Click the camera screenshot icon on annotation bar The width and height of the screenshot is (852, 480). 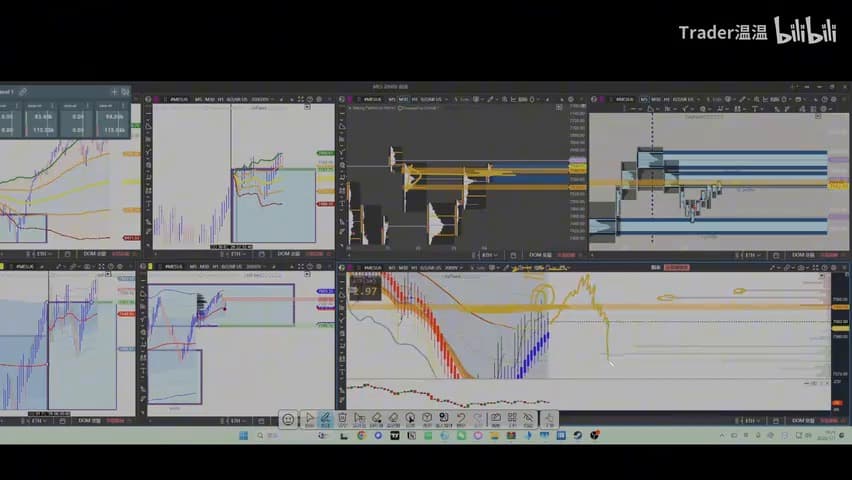click(x=496, y=419)
